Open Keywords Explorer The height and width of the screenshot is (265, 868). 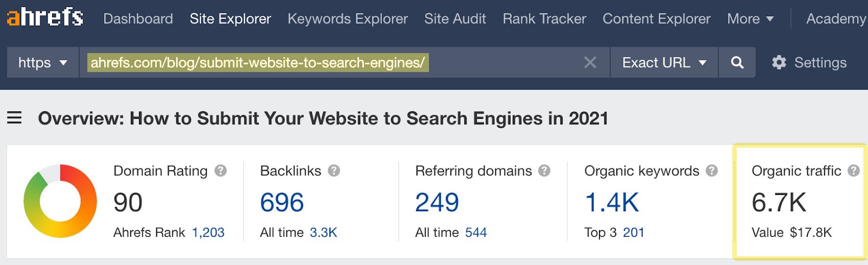click(x=347, y=18)
